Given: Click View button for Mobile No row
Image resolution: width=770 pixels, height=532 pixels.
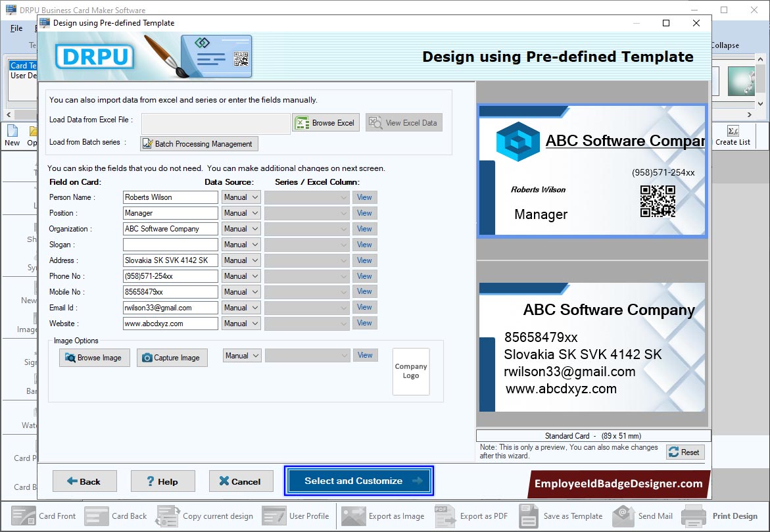Looking at the screenshot, I should click(x=364, y=291).
